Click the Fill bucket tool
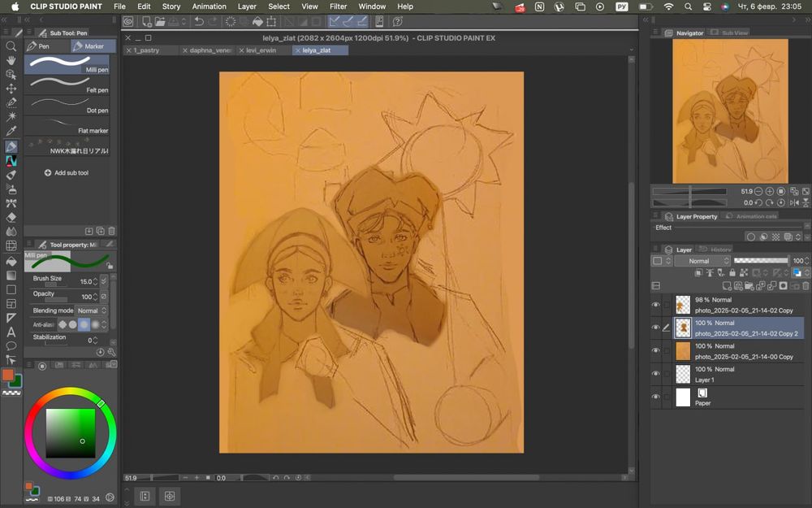This screenshot has width=812, height=508. pyautogui.click(x=11, y=262)
